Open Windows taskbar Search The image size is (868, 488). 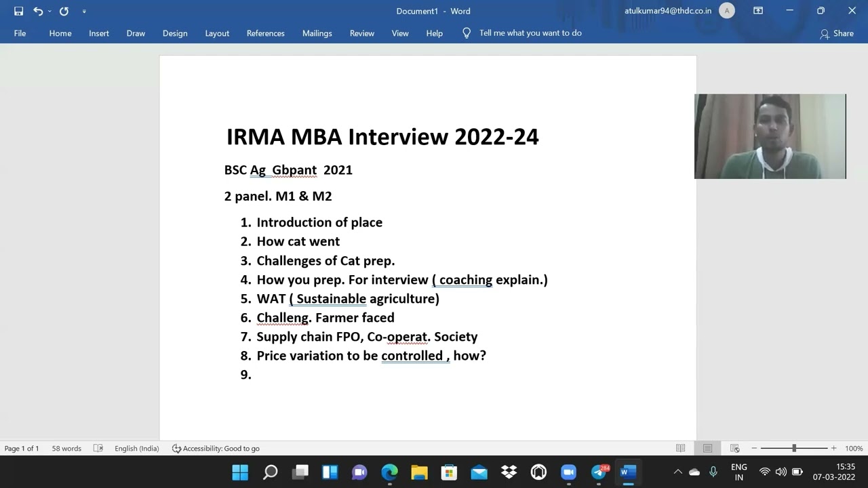[x=270, y=472]
